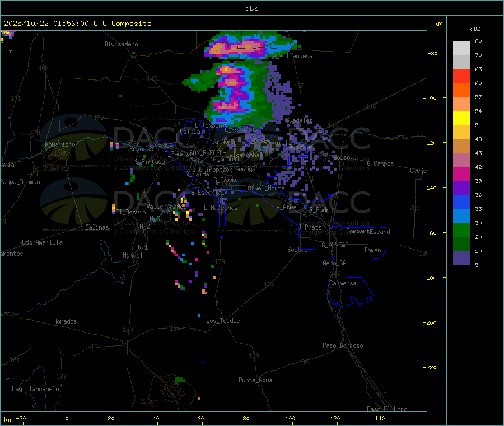Click the L_Malvinas map label

pyautogui.click(x=221, y=208)
